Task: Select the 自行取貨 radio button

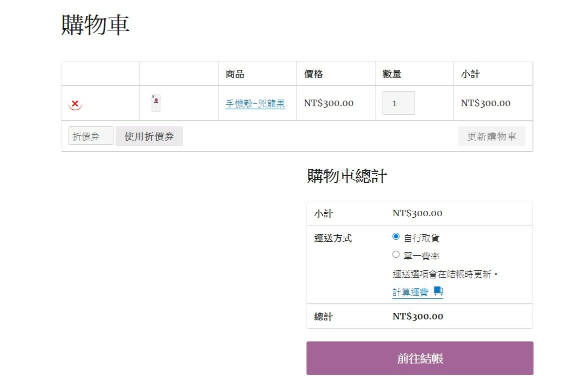Action: pyautogui.click(x=396, y=236)
